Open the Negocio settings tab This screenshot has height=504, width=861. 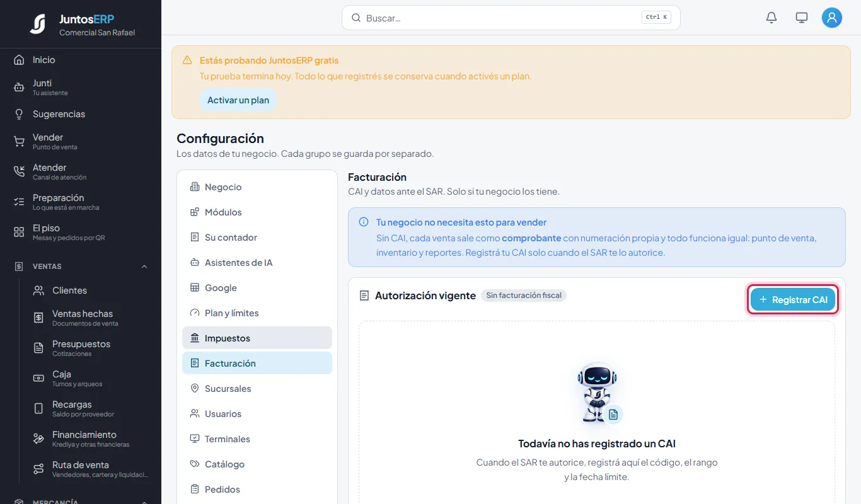(257, 187)
